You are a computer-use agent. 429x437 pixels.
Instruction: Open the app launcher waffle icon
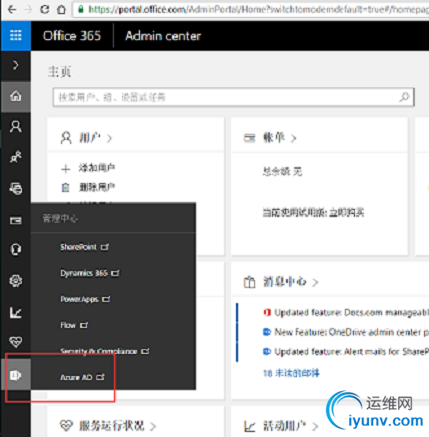[x=16, y=35]
